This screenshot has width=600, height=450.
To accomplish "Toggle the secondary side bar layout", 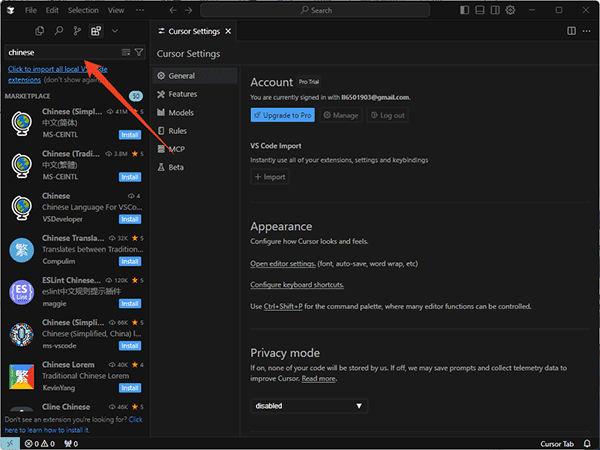I will tap(493, 10).
